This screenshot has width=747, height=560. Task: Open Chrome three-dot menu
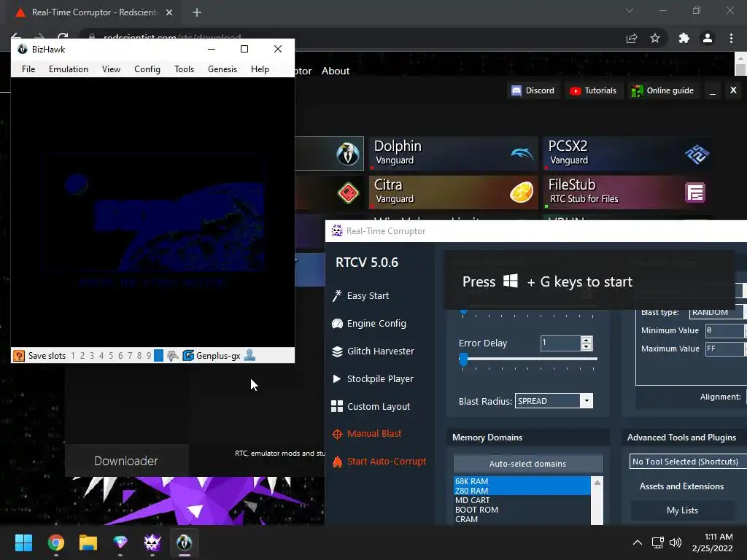(x=731, y=38)
